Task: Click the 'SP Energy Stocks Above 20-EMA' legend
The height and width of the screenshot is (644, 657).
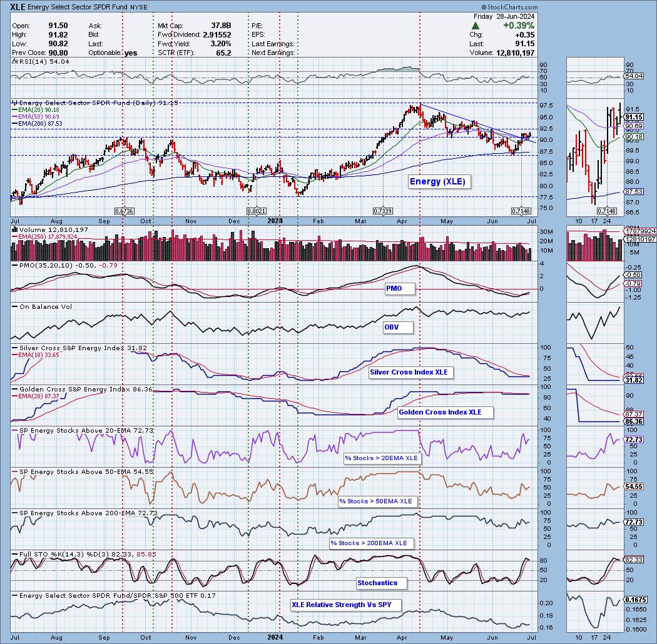Action: coord(83,430)
